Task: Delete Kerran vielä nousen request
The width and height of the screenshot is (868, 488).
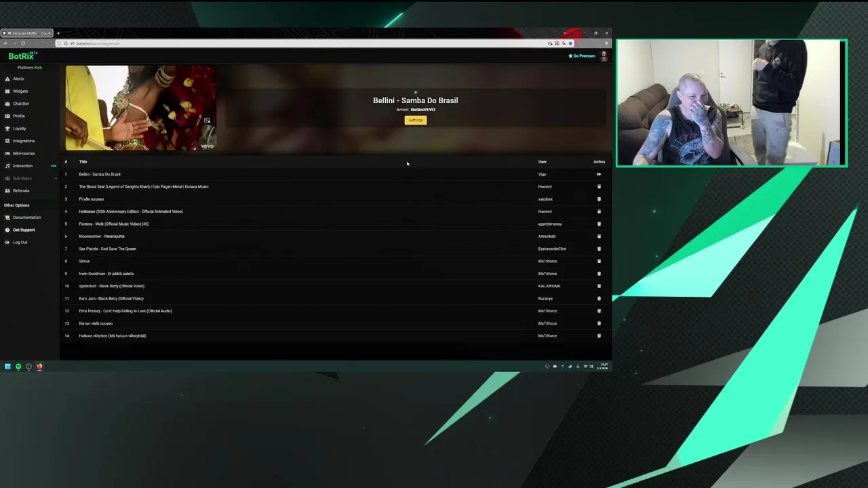Action: 599,323
